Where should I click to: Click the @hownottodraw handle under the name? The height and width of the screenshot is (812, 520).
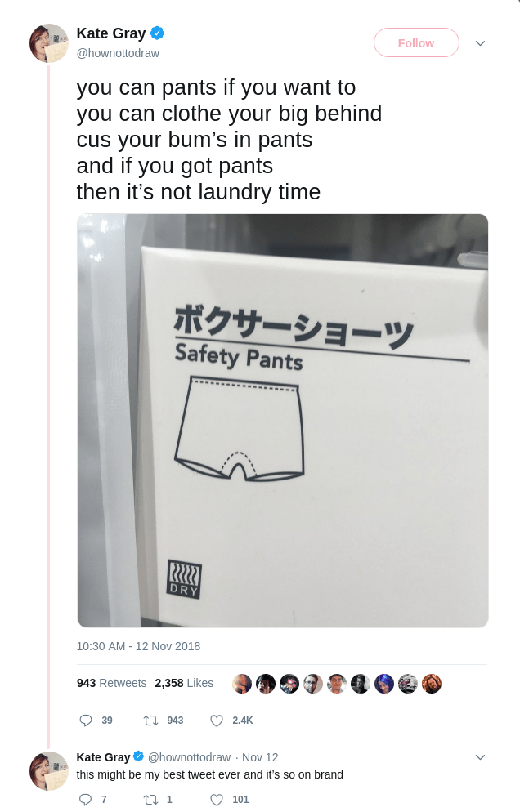pos(118,53)
